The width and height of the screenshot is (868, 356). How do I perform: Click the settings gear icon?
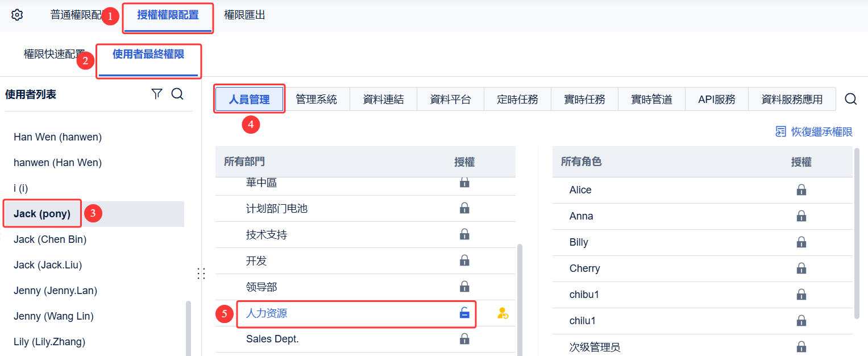pos(17,15)
